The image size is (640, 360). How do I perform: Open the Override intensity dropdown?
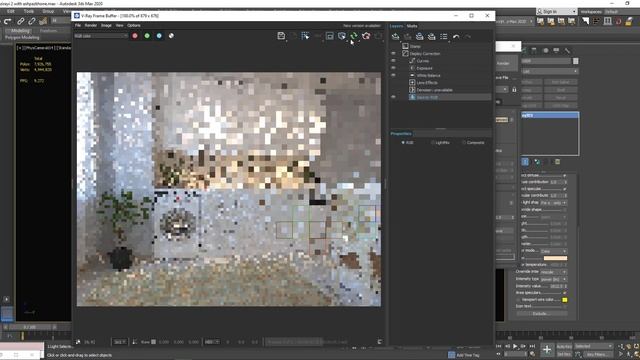tap(553, 272)
